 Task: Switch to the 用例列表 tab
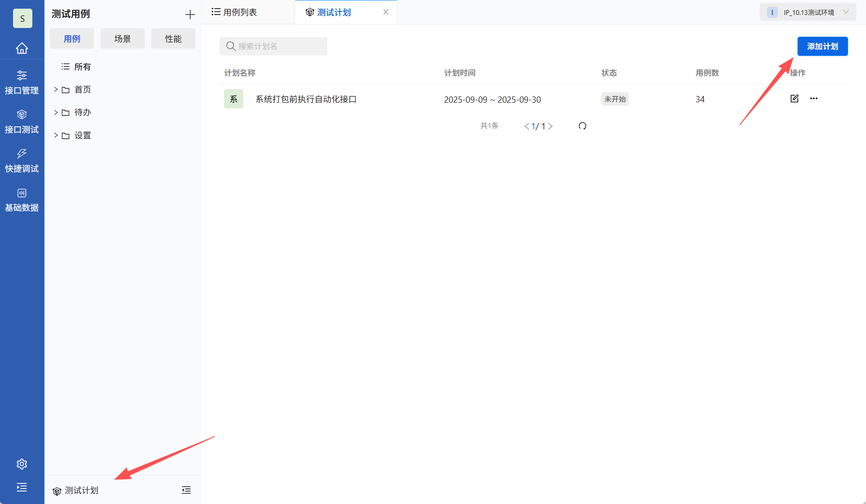[x=240, y=12]
